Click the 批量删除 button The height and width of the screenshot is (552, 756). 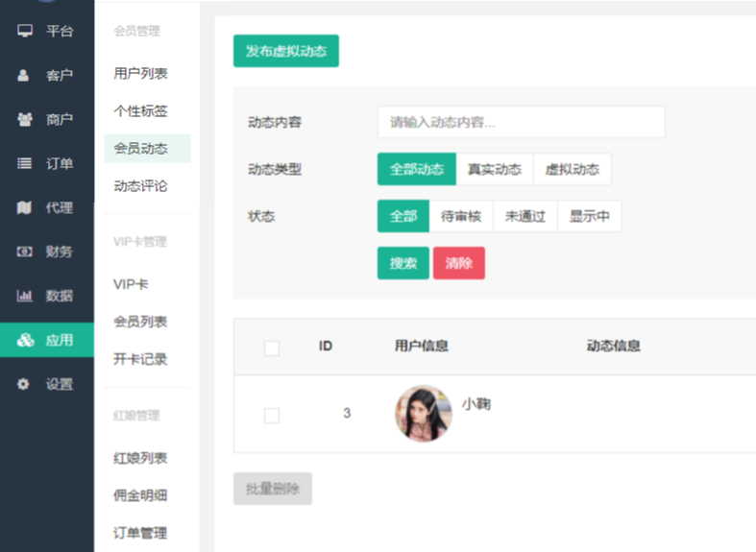tap(273, 489)
